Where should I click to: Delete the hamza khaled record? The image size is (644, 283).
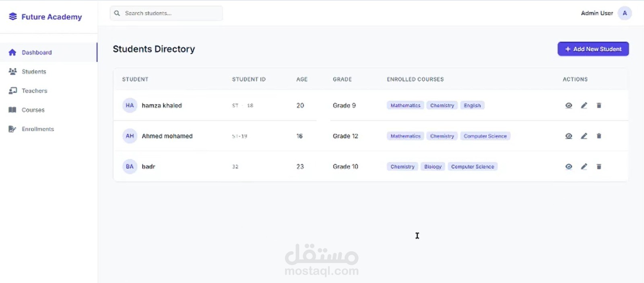599,105
